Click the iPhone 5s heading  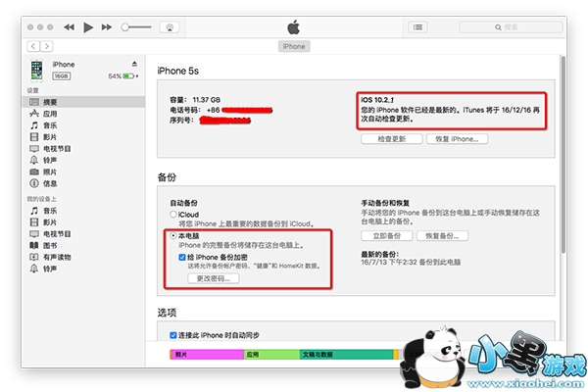coord(177,71)
